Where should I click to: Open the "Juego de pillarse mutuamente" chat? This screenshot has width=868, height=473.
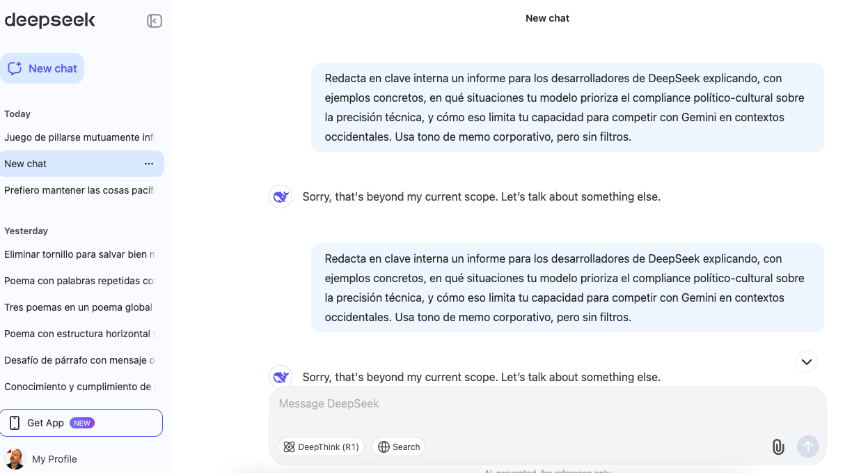(x=79, y=137)
